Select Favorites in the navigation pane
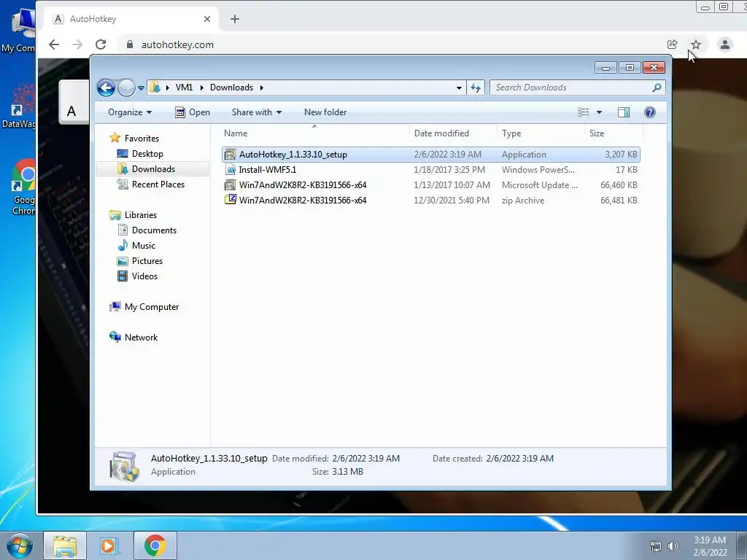Image resolution: width=747 pixels, height=560 pixels. tap(142, 139)
